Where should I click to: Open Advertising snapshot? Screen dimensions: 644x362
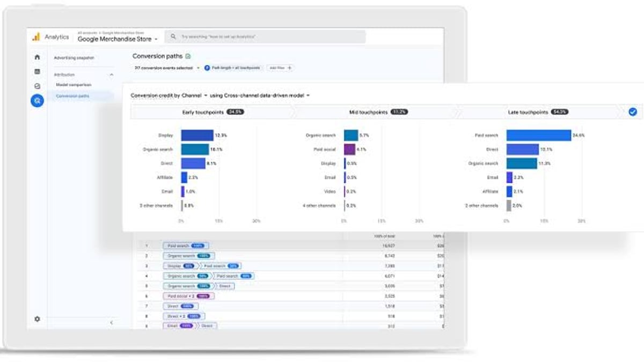click(74, 57)
